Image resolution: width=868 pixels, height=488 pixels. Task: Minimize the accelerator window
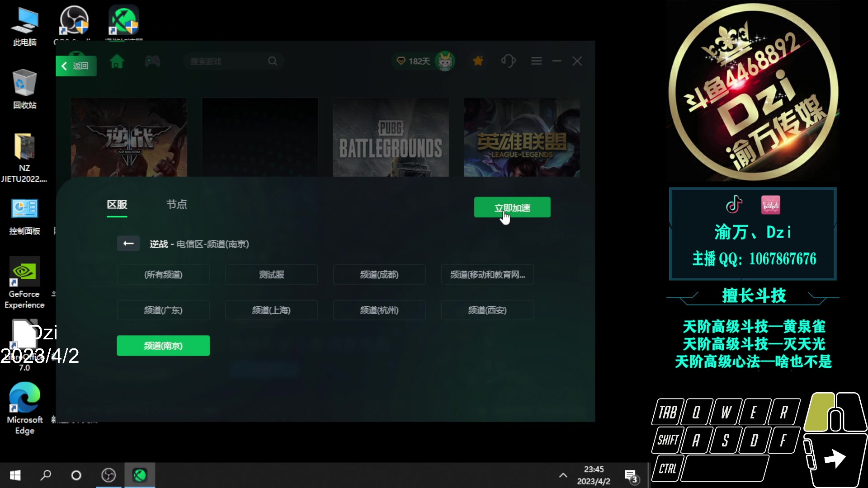(557, 61)
